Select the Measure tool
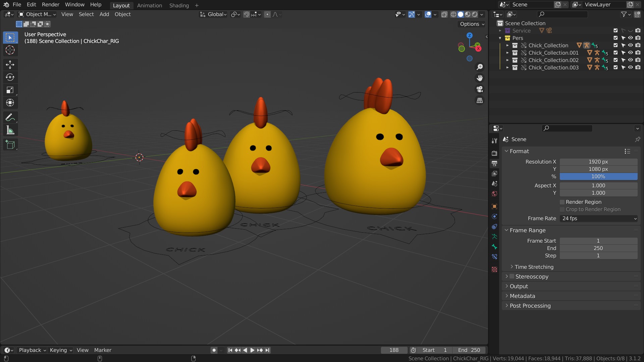Screen dimensions: 644x362 coord(10,130)
